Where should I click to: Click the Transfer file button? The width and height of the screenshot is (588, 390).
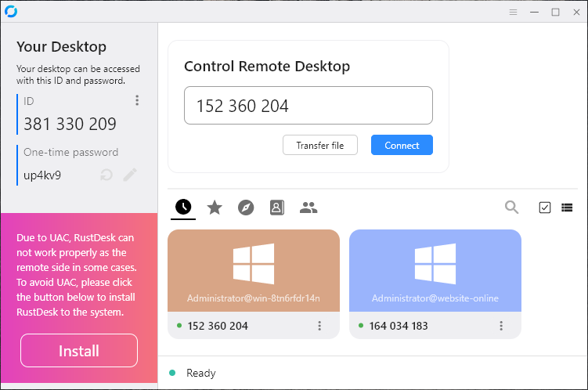click(320, 145)
